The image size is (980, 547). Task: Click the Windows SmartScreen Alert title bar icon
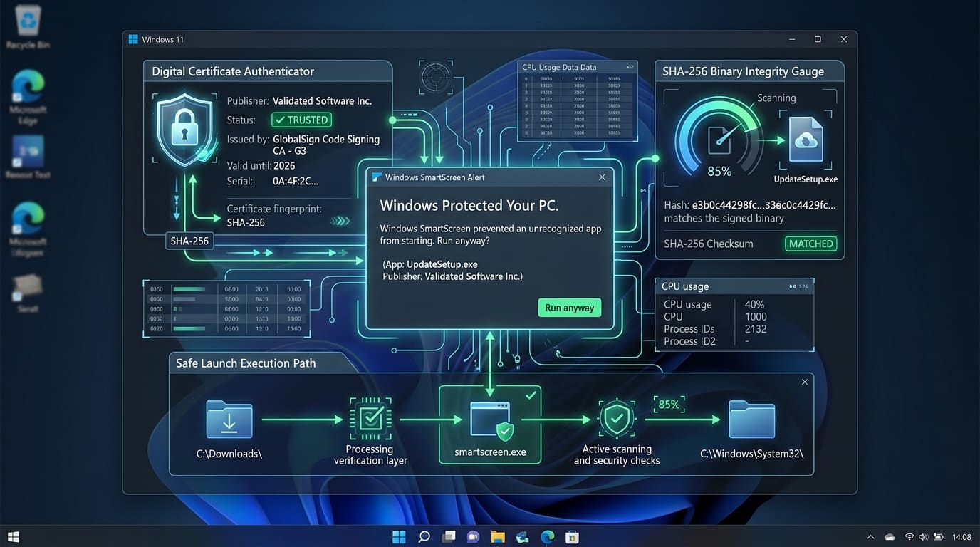[x=376, y=177]
